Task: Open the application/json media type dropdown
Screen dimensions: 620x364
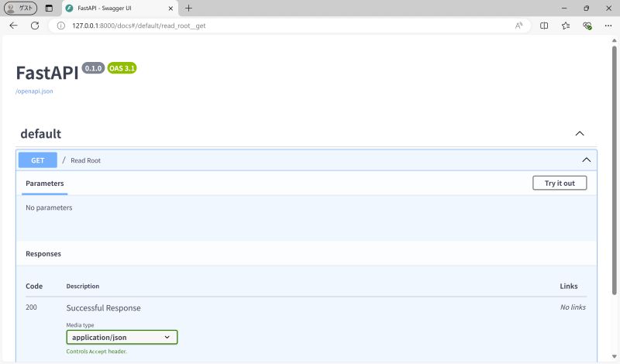Action: (x=122, y=337)
